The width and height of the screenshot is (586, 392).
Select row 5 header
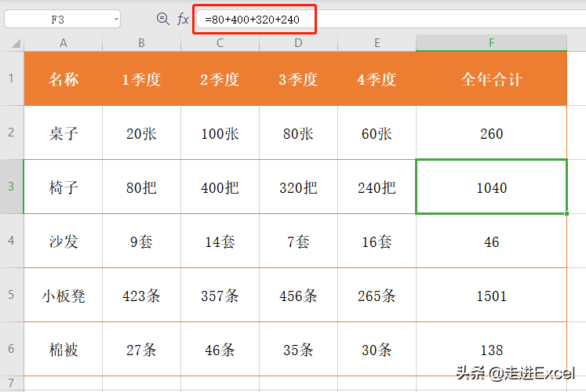[12, 295]
